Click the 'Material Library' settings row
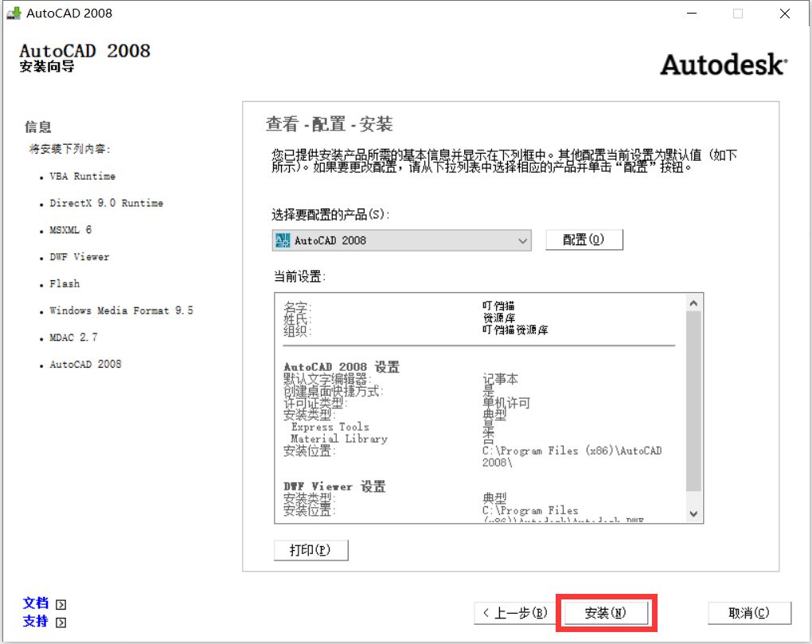 point(338,439)
